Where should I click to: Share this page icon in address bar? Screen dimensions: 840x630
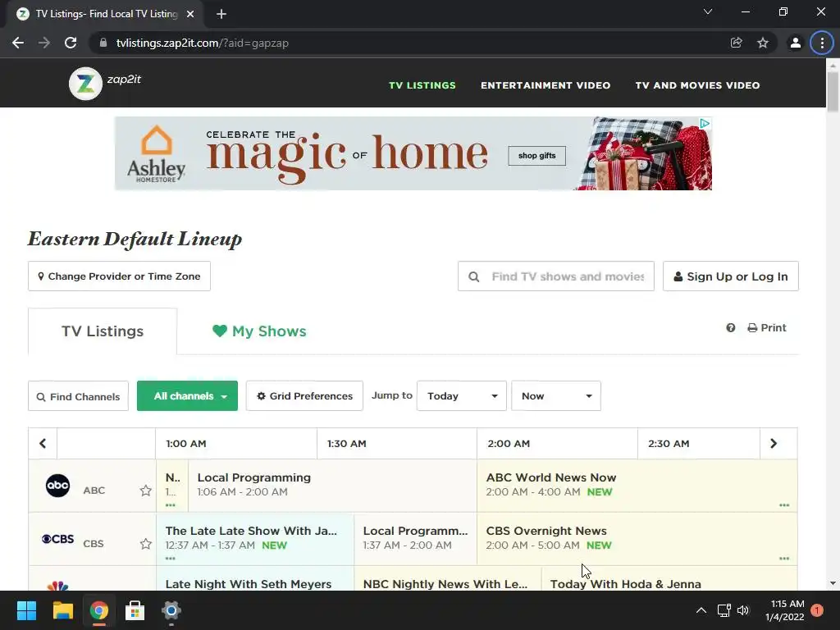737,43
